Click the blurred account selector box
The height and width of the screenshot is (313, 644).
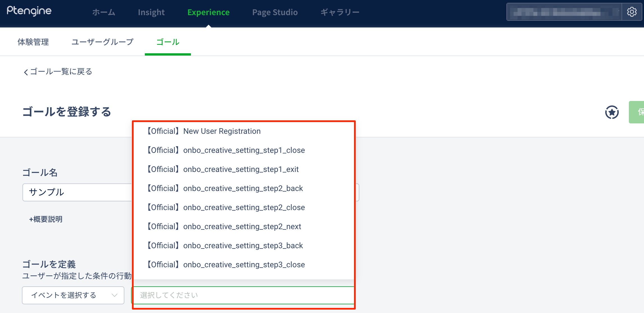(564, 12)
